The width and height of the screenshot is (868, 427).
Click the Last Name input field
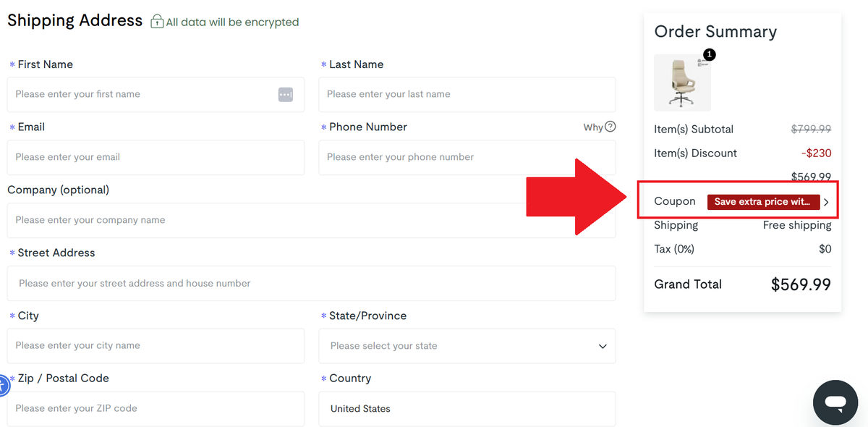pos(467,94)
